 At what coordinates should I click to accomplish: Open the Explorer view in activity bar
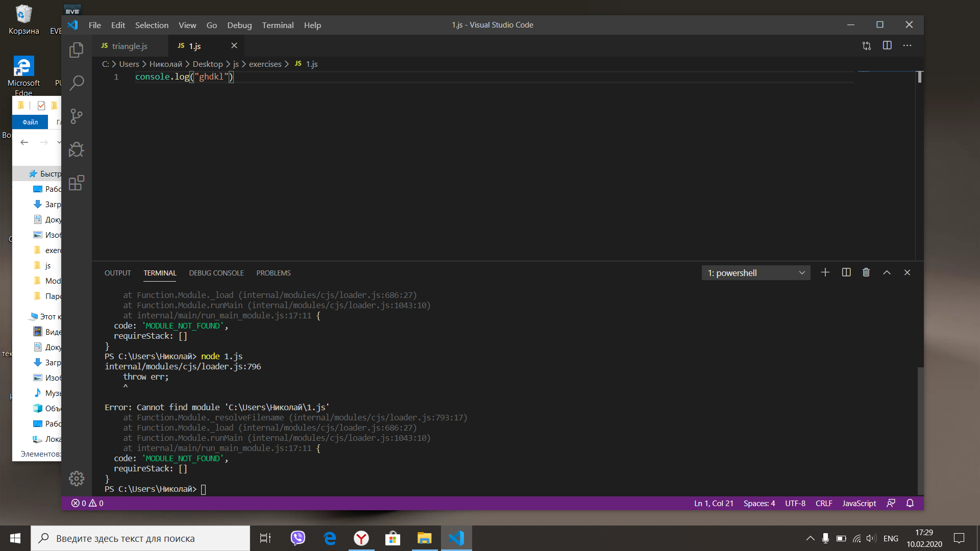coord(77,49)
